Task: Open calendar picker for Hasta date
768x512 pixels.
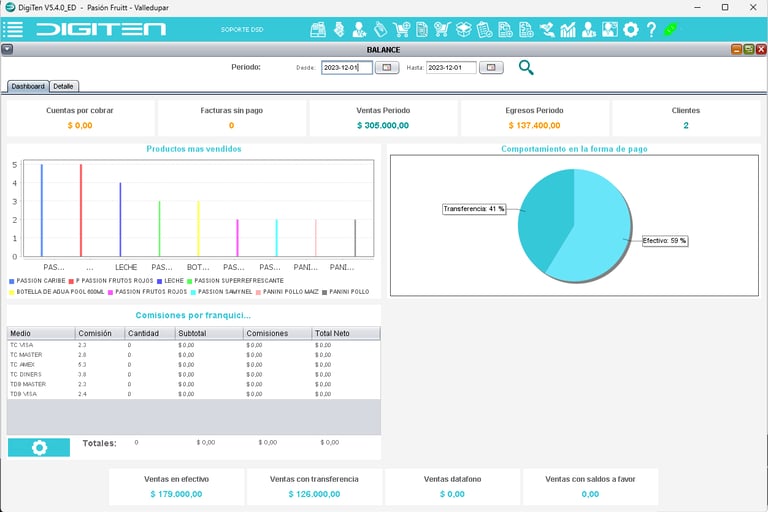Action: 491,67
